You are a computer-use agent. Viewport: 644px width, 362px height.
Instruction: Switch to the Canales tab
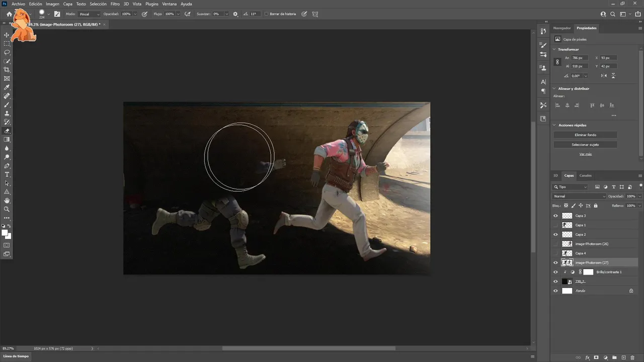coord(586,175)
